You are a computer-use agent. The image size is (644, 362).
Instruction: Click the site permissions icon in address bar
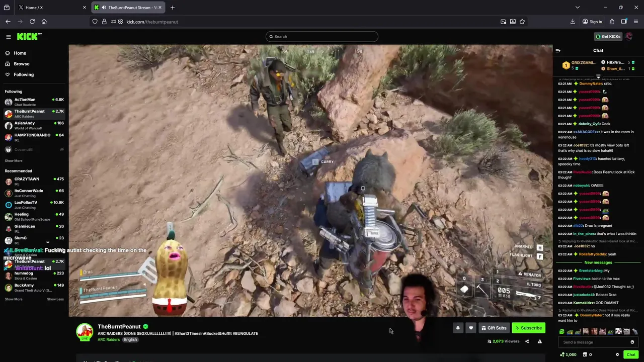click(113, 22)
